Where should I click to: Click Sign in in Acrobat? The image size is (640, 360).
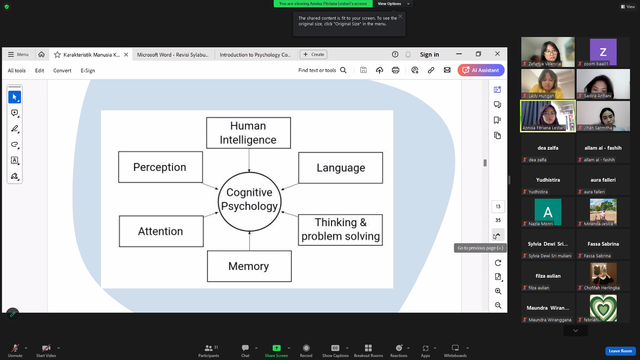click(429, 54)
